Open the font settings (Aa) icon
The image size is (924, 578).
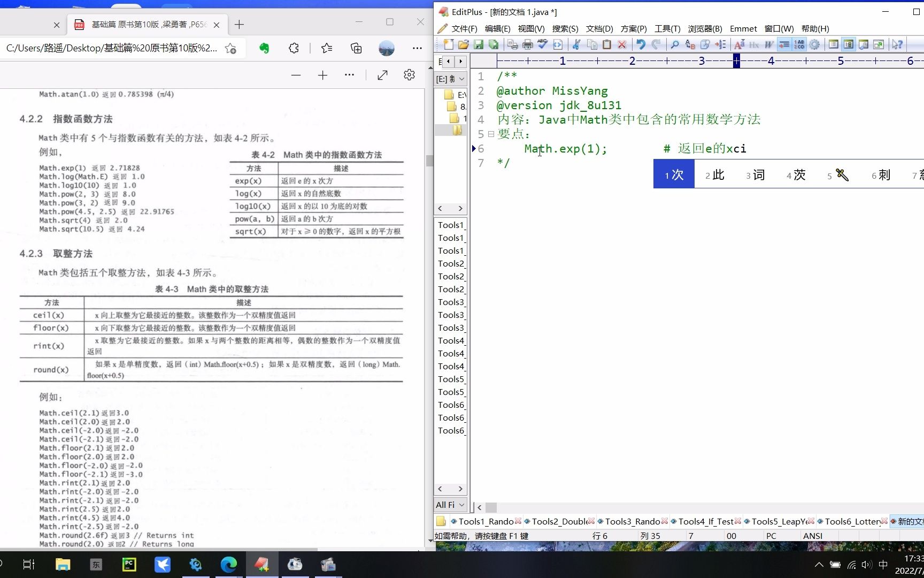[740, 44]
